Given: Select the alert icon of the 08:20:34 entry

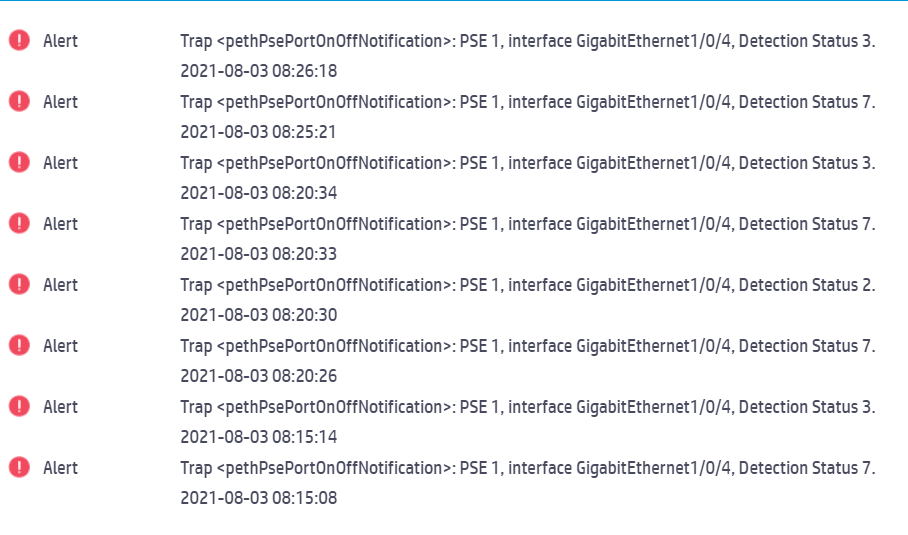Looking at the screenshot, I should 19,163.
